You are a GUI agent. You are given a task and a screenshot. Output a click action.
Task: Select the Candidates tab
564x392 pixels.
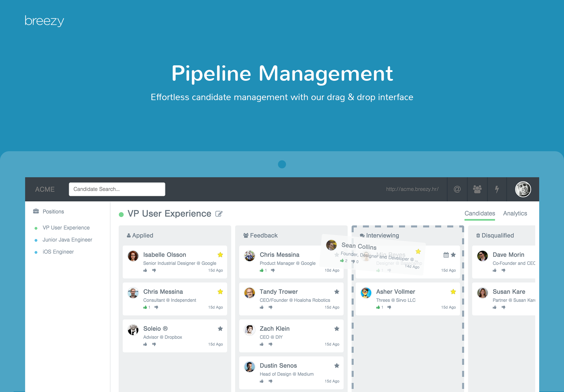click(480, 214)
